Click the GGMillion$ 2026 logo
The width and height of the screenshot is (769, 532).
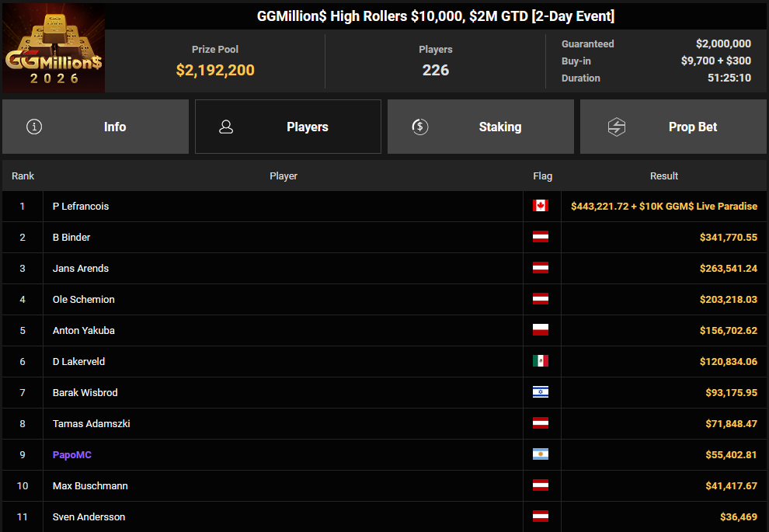(53, 49)
